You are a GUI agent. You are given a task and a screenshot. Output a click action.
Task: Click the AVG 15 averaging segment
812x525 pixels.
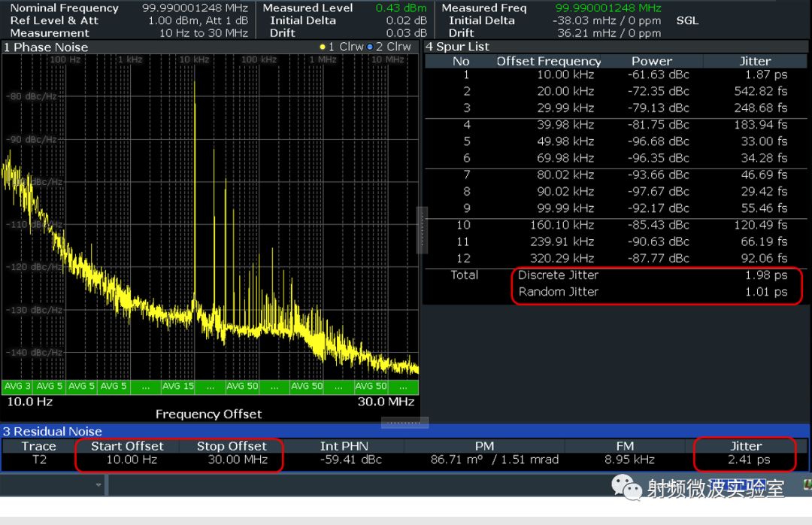point(178,386)
